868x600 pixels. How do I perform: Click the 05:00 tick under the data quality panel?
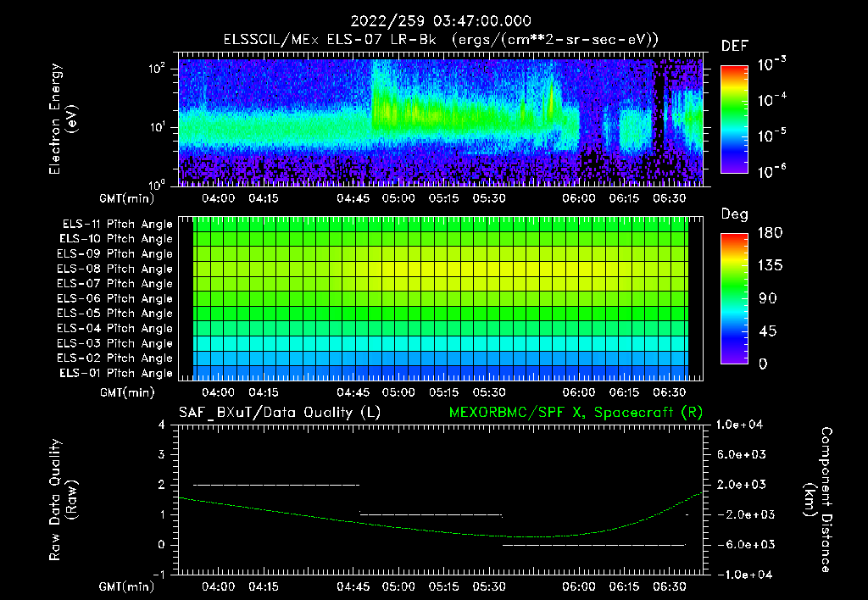click(398, 586)
